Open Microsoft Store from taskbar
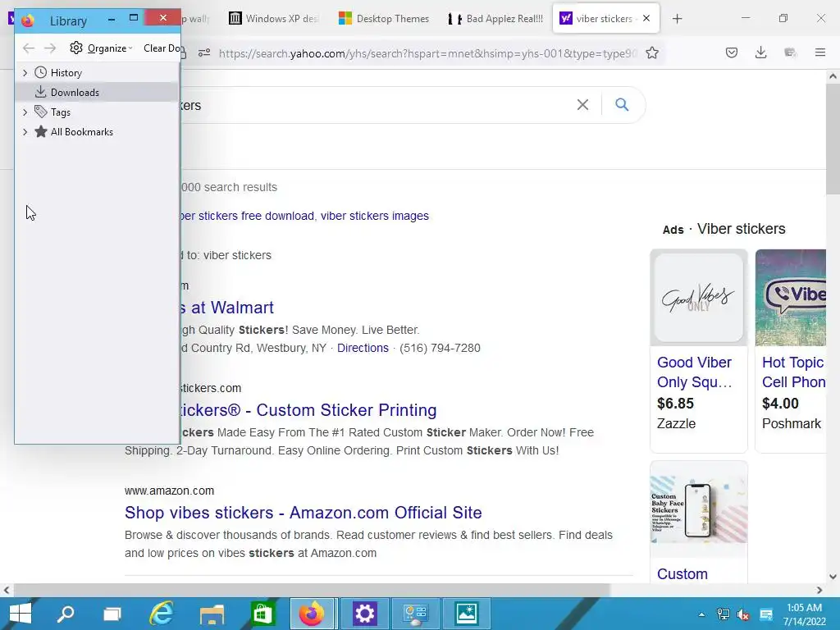 click(262, 614)
